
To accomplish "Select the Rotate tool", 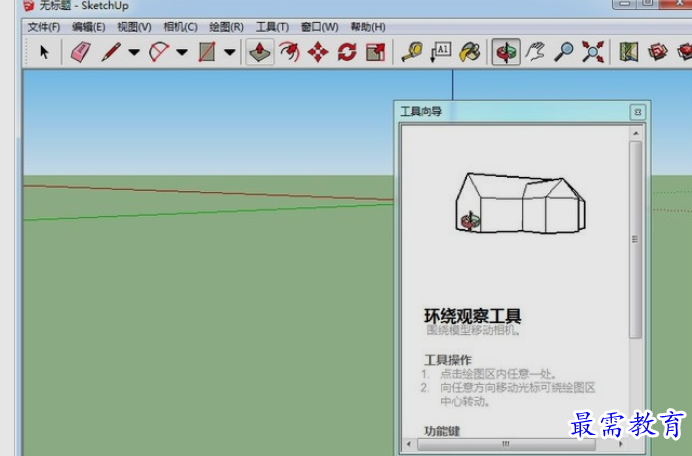I will (x=347, y=52).
